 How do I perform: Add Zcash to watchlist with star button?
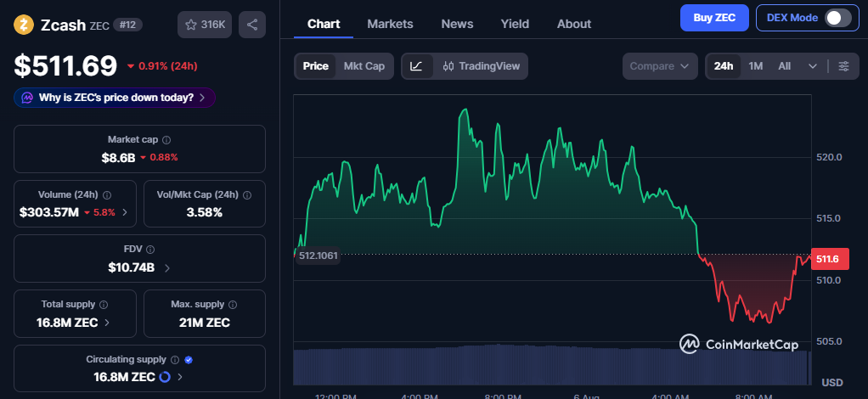tap(205, 25)
